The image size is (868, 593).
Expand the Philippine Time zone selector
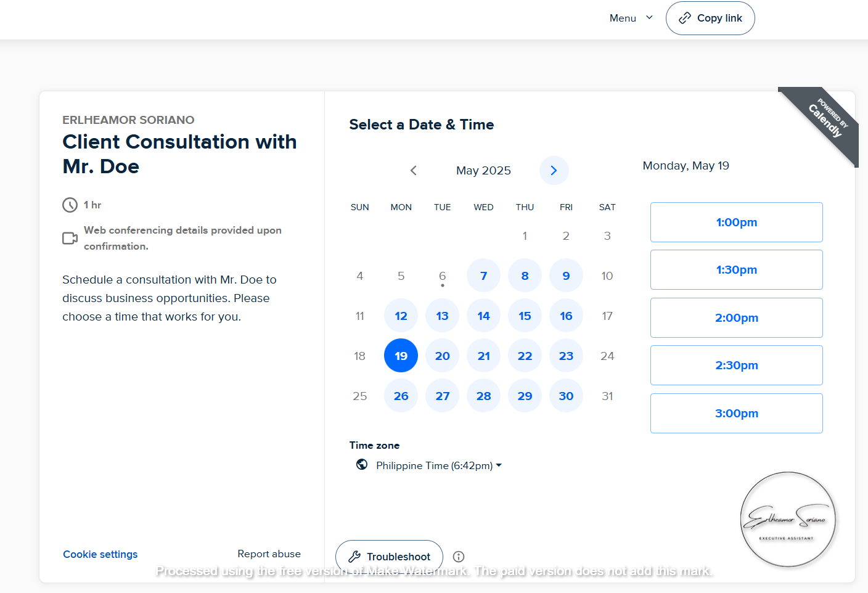(x=438, y=465)
